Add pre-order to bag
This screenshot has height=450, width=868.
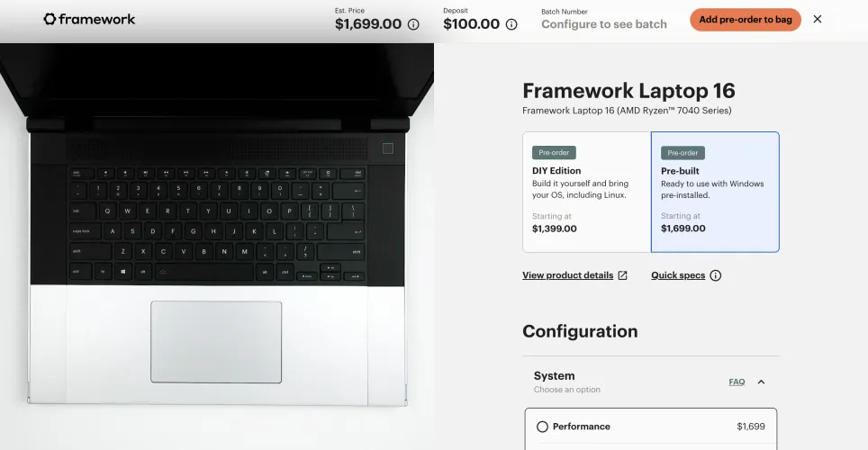click(746, 19)
